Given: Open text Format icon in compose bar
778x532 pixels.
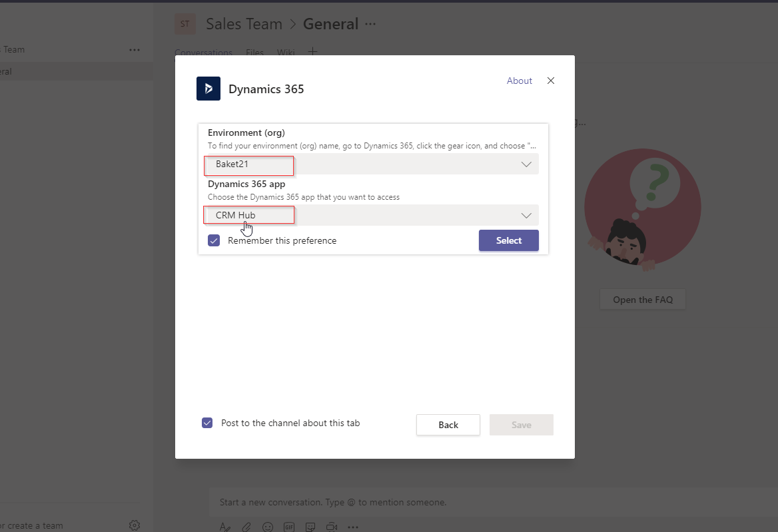Looking at the screenshot, I should [x=225, y=527].
